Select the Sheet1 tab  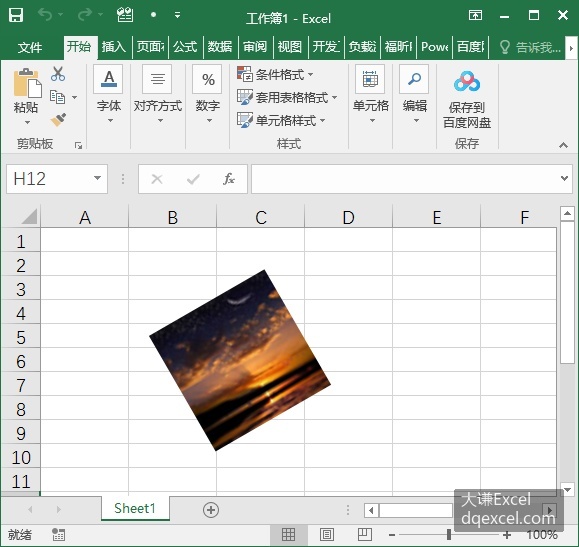click(135, 509)
